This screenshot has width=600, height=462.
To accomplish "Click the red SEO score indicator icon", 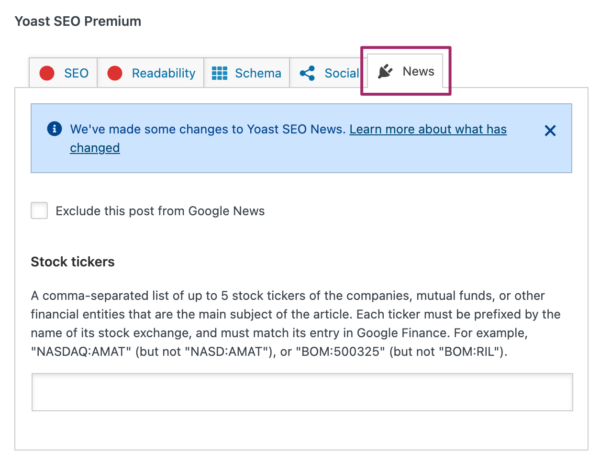I will point(47,73).
